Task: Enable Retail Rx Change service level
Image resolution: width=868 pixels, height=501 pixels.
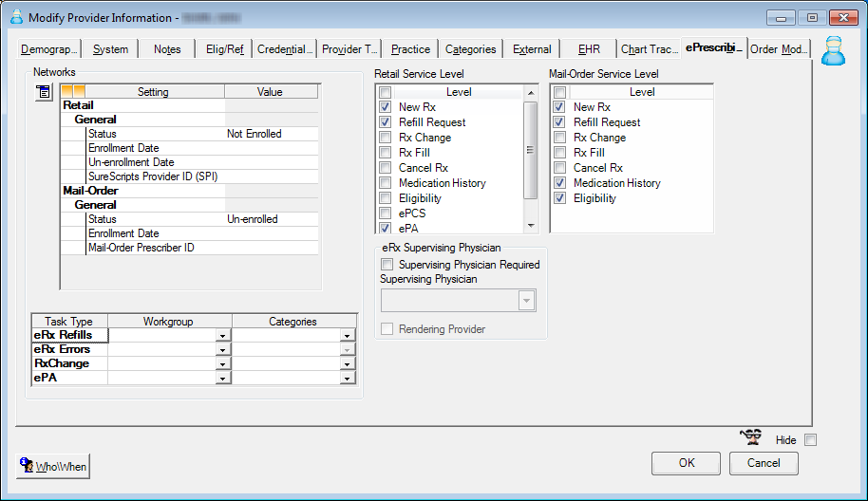Action: (x=386, y=138)
